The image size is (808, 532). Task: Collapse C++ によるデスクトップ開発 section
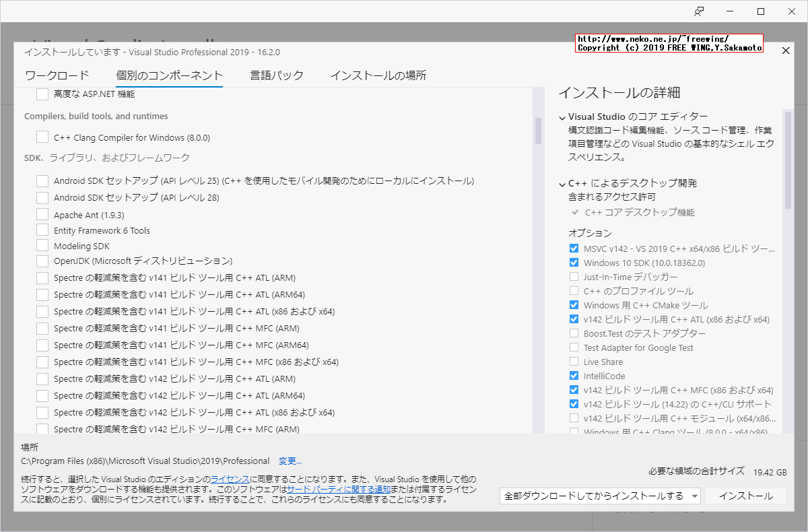pyautogui.click(x=562, y=182)
